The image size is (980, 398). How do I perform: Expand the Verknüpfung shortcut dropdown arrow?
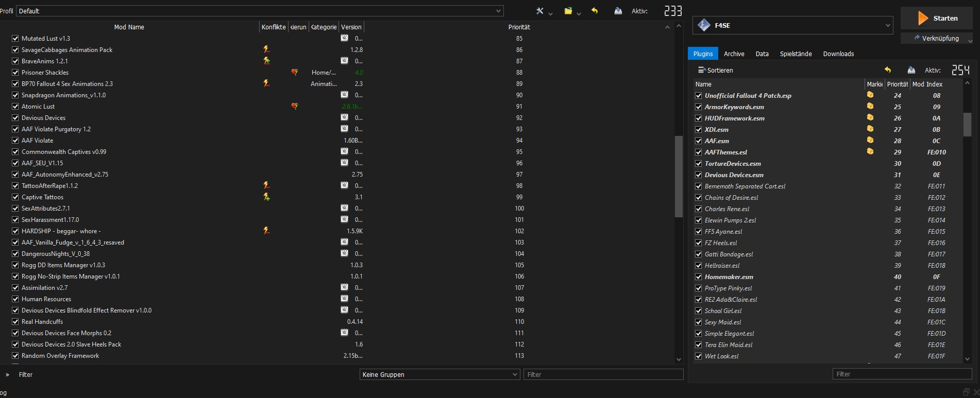click(969, 41)
